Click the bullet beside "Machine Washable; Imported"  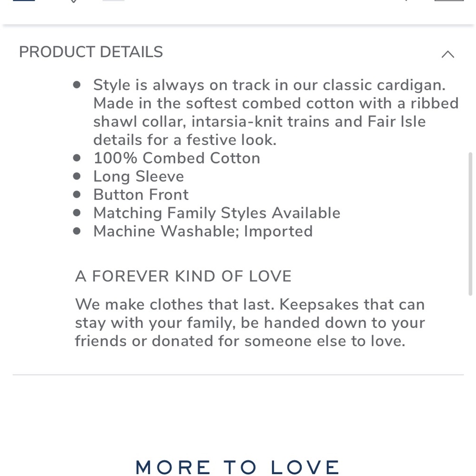(x=77, y=231)
